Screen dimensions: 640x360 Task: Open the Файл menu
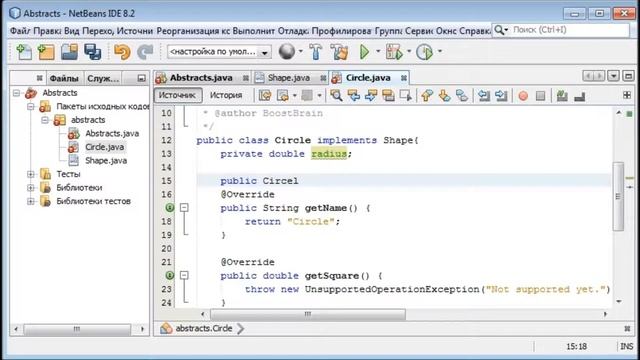pyautogui.click(x=20, y=31)
